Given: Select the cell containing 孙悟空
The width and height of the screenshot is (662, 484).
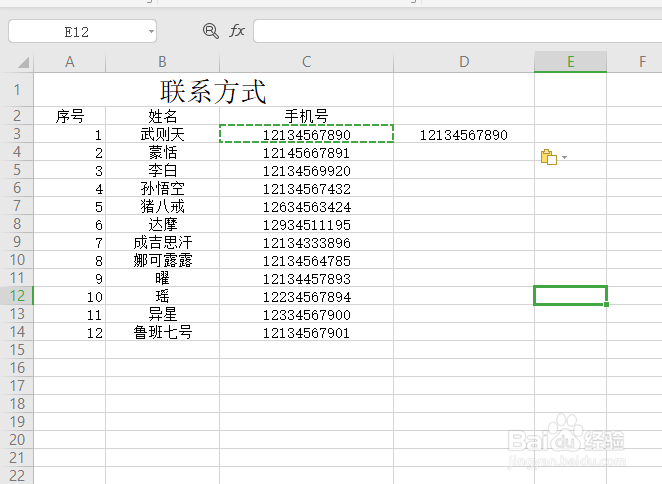Looking at the screenshot, I should coord(163,188).
